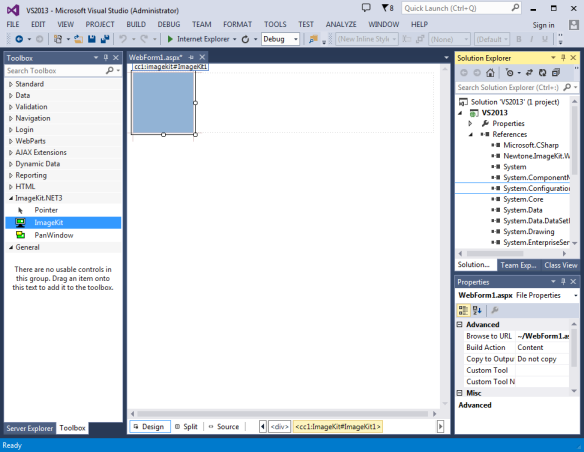Screen dimensions: 584x452
Task: Toggle auto-hide pin on Solution Explorer
Action: point(563,58)
